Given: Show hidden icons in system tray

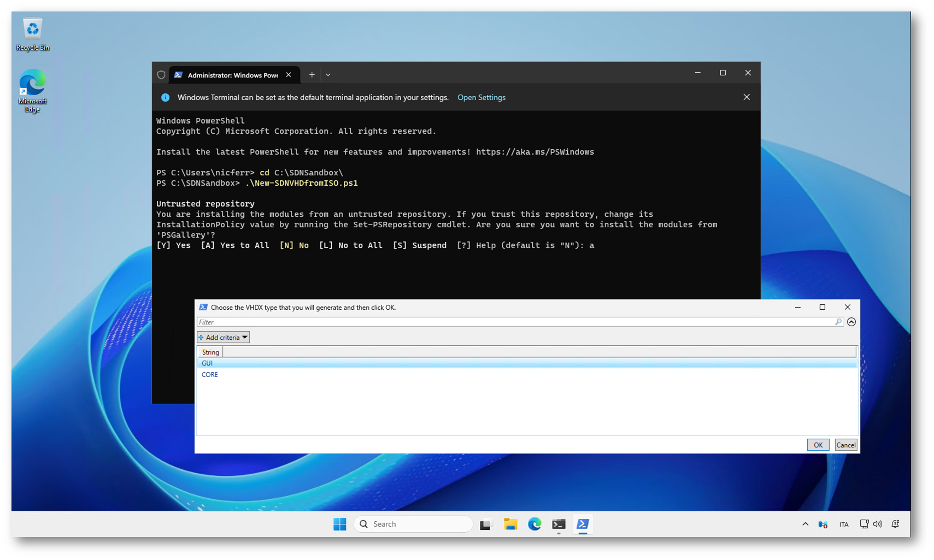Looking at the screenshot, I should point(805,524).
